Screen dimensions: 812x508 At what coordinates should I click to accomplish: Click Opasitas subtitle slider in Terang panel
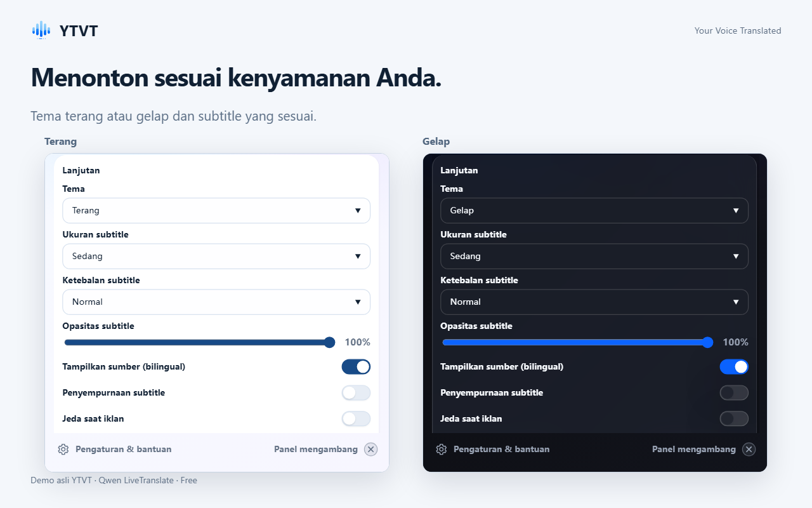point(200,342)
